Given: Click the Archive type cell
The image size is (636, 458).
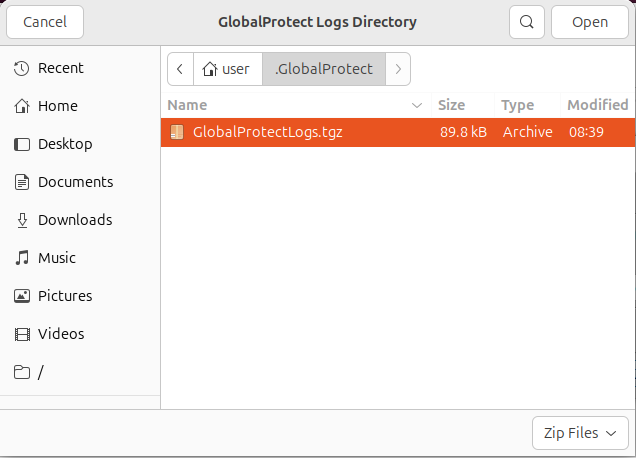Looking at the screenshot, I should click(x=528, y=132).
